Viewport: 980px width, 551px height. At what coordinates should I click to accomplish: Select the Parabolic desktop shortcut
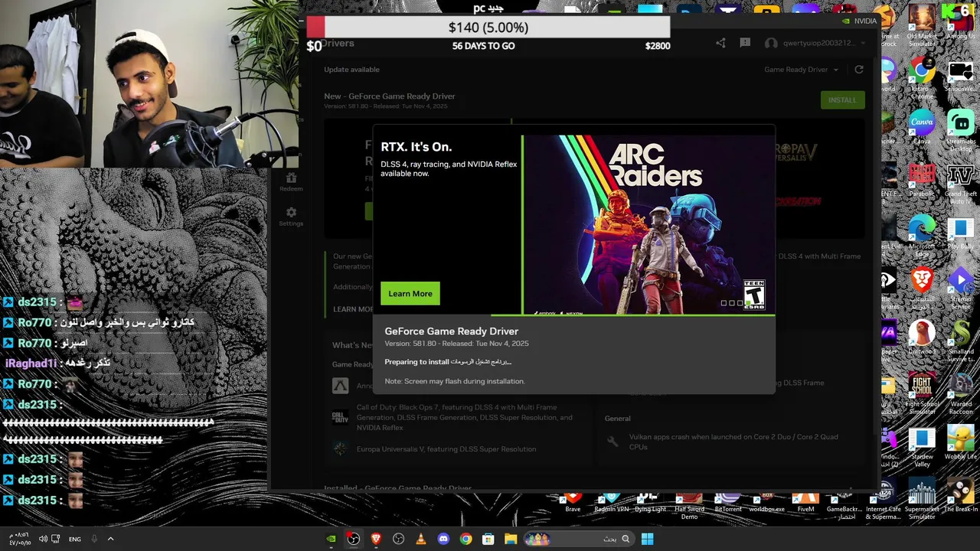(x=922, y=180)
